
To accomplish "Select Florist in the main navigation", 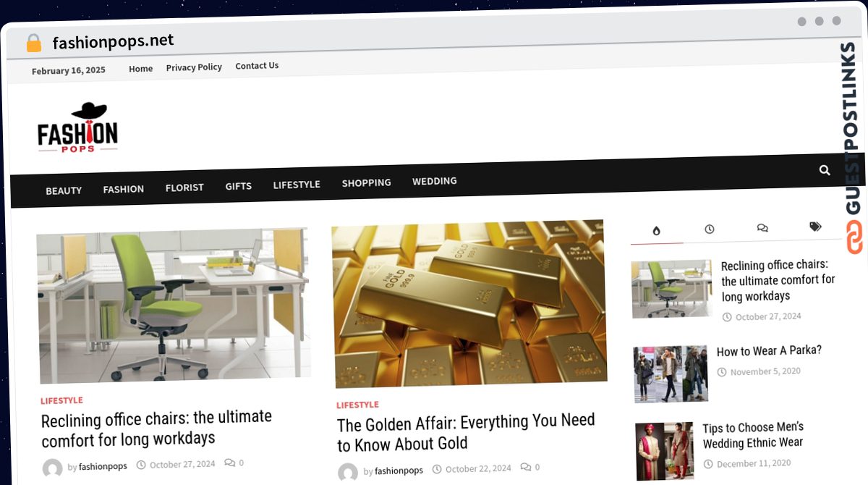I will (184, 187).
